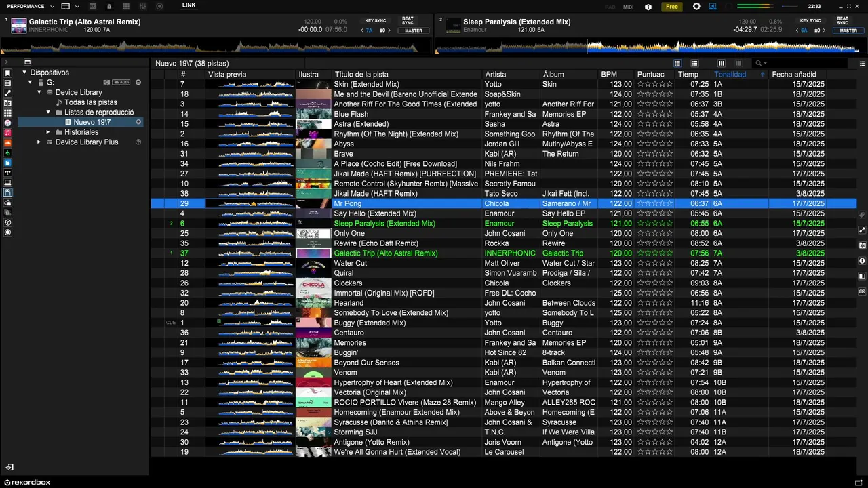
Task: Open the iTunes icon in the sidebar
Action: (x=7, y=123)
